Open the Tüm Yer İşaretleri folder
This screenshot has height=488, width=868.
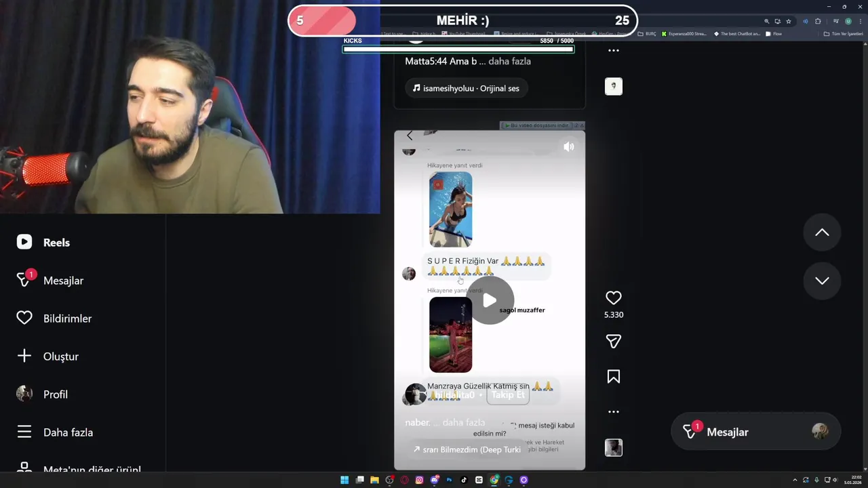pyautogui.click(x=843, y=34)
